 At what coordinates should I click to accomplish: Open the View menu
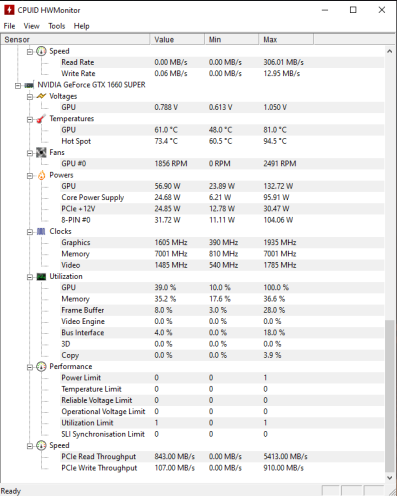pyautogui.click(x=31, y=26)
